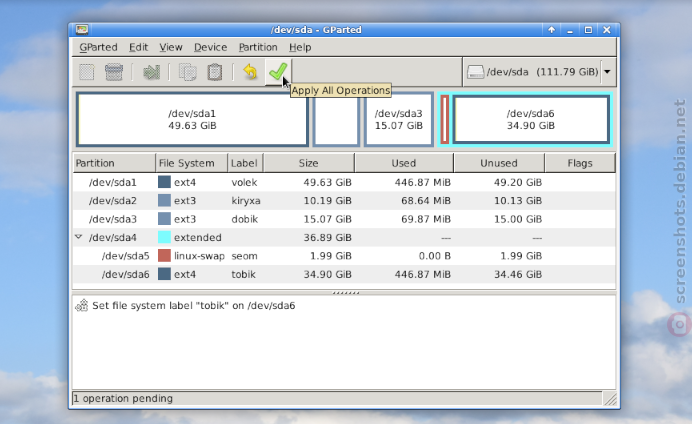Sort by the Used column header
Screen dimensions: 692x424
(404, 163)
